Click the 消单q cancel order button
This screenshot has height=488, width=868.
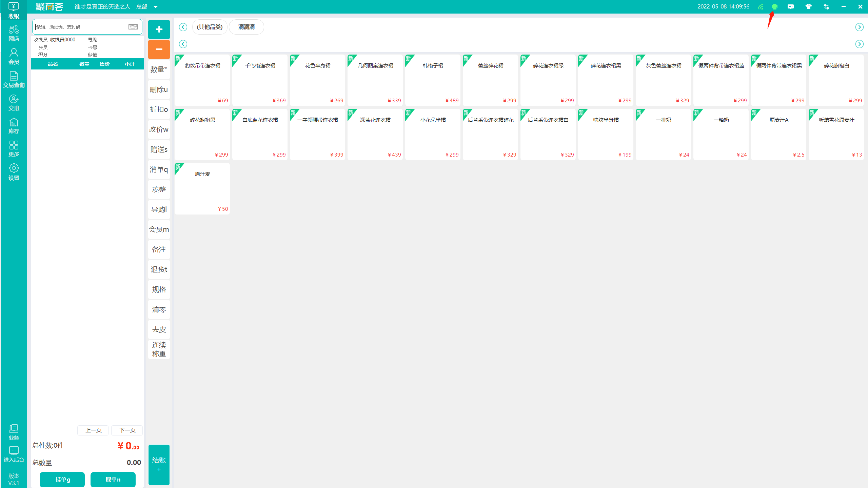159,169
